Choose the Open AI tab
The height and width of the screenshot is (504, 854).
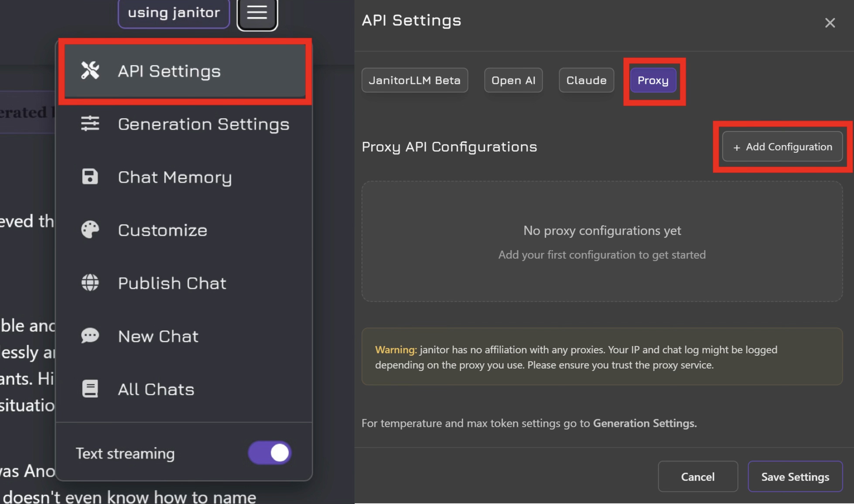[x=513, y=80]
